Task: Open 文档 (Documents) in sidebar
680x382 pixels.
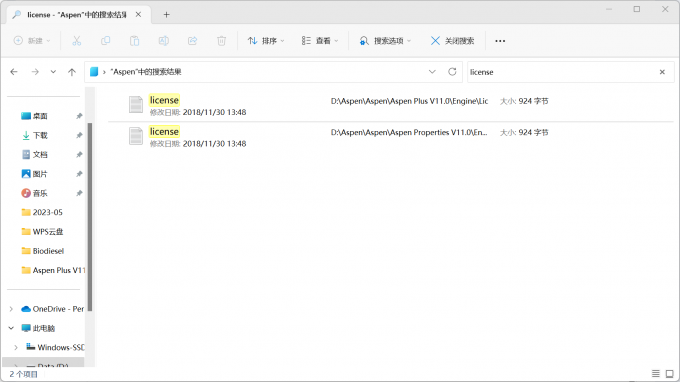Action: (x=40, y=154)
